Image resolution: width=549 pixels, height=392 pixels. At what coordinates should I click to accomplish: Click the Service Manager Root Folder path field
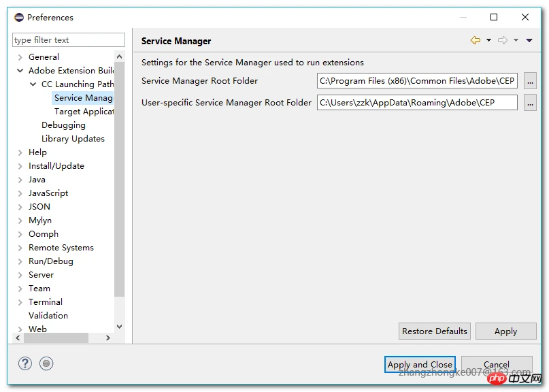[x=417, y=81]
